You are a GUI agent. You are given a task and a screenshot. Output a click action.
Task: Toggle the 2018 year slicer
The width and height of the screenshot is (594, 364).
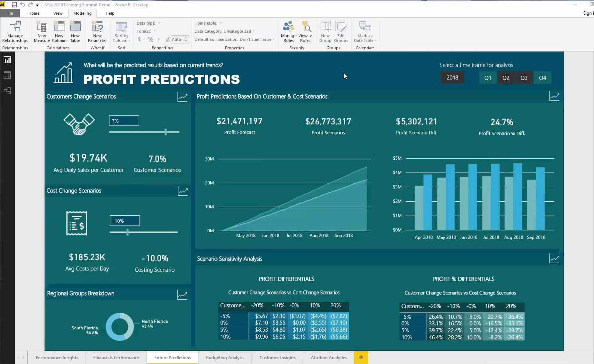click(x=452, y=78)
